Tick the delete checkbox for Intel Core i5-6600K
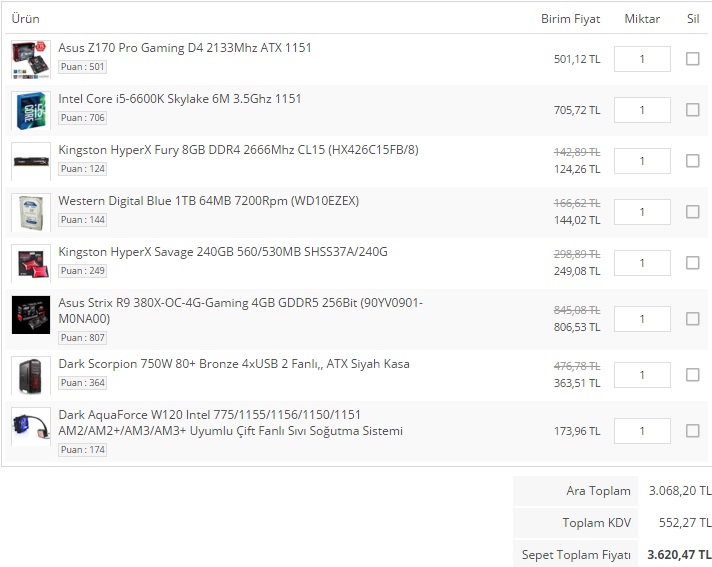 click(x=692, y=110)
